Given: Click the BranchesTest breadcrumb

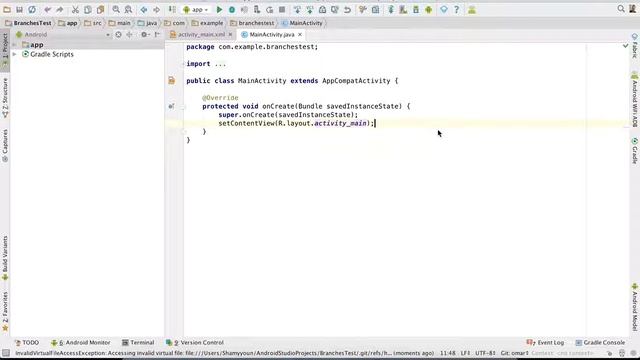Looking at the screenshot, I should [28, 23].
